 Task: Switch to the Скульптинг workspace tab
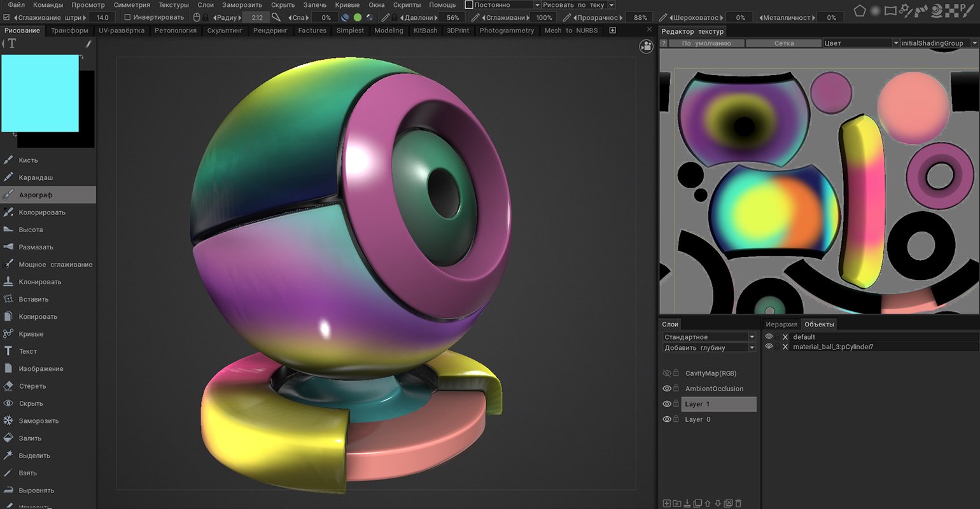[225, 31]
